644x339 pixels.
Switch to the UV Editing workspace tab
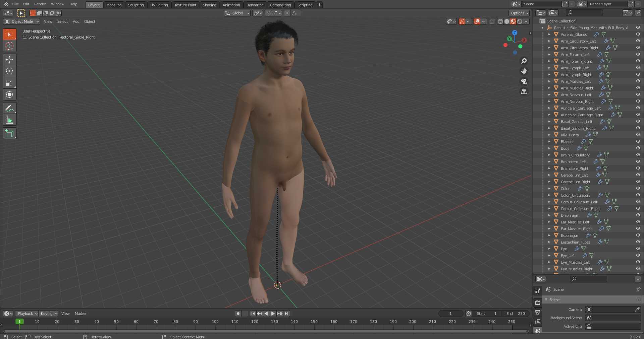(159, 5)
